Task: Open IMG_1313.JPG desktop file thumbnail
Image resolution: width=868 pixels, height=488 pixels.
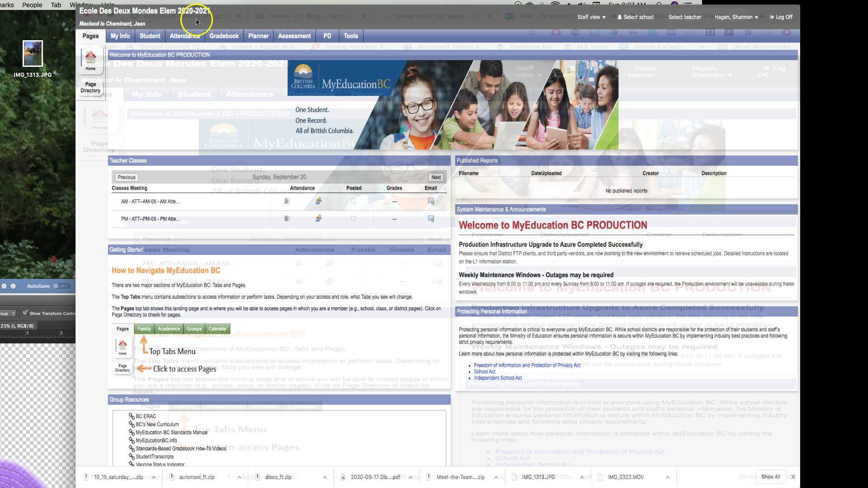Action: pyautogui.click(x=33, y=53)
